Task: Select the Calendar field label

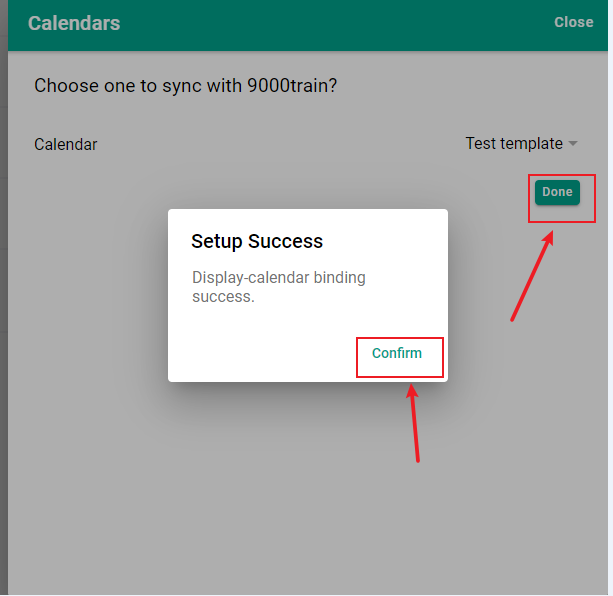Action: [66, 144]
